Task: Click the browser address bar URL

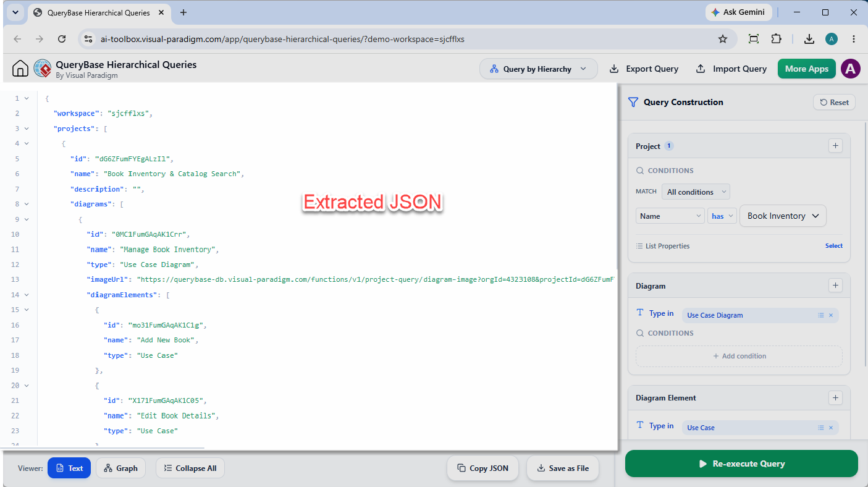Action: coord(282,39)
